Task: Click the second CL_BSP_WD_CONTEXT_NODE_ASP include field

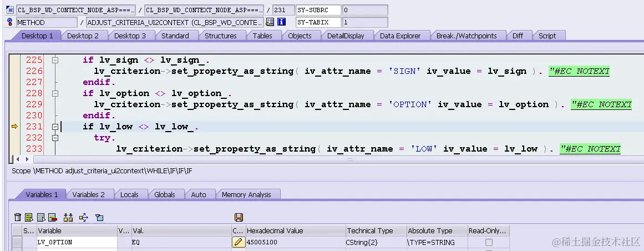Action: 204,10
